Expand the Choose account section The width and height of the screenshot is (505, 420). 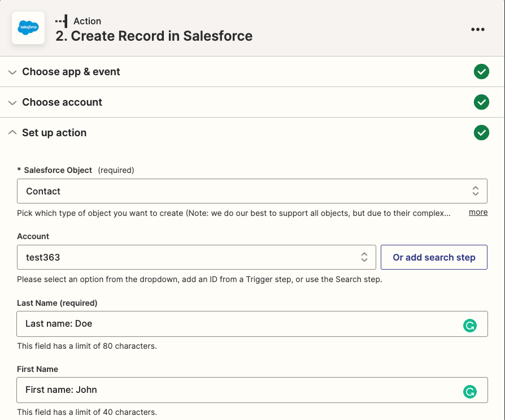[12, 103]
